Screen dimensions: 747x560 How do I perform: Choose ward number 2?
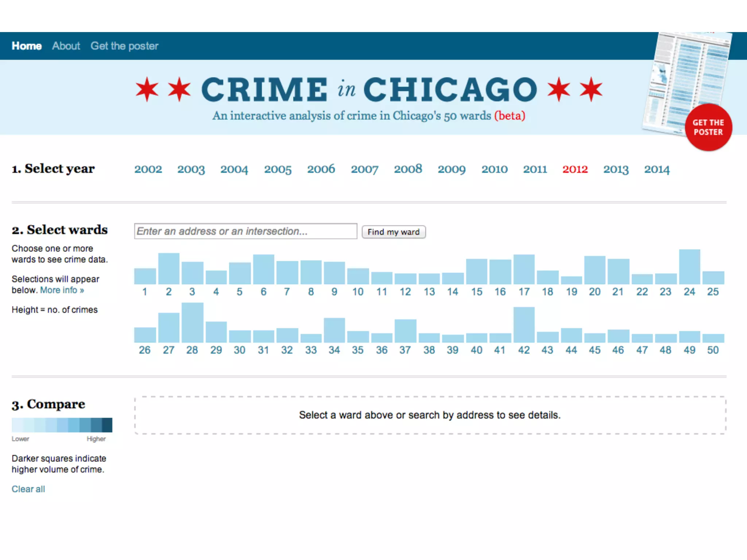click(169, 269)
